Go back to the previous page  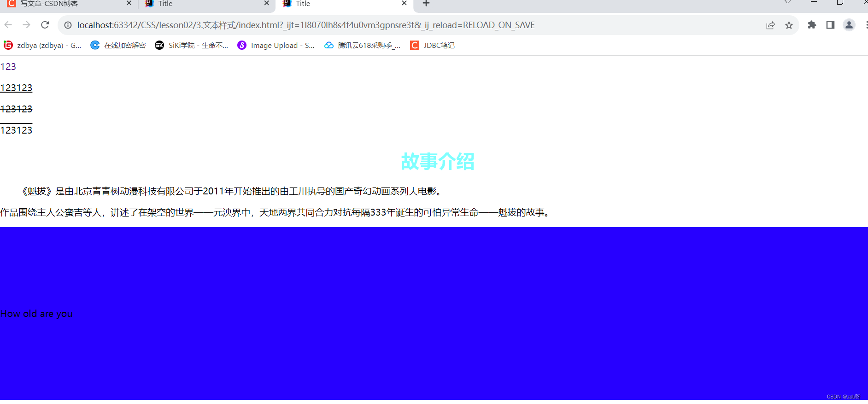(8, 25)
